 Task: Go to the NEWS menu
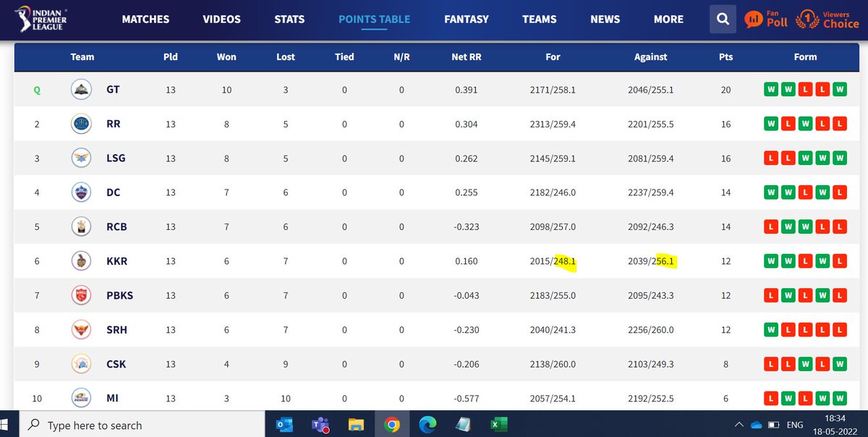click(605, 20)
